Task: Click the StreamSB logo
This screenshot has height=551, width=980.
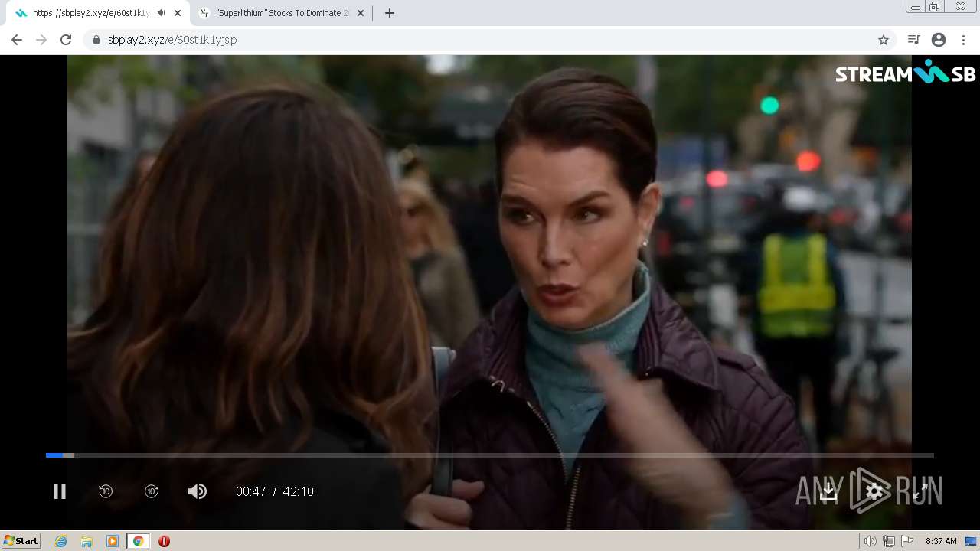Action: coord(905,73)
